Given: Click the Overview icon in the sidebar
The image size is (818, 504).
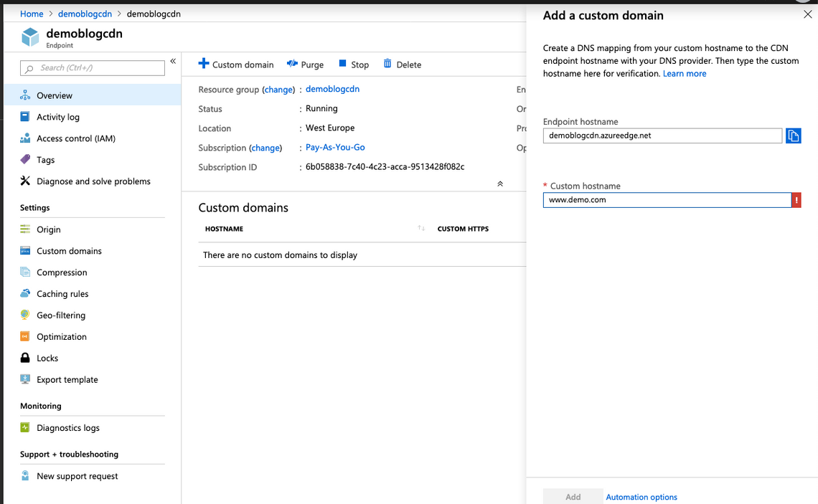Looking at the screenshot, I should coord(25,95).
